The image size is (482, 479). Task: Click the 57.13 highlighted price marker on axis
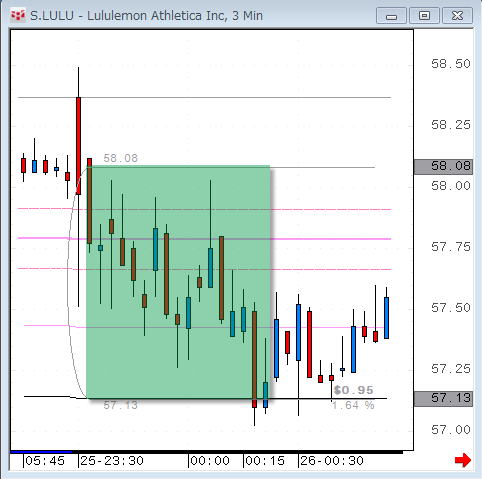pos(443,398)
